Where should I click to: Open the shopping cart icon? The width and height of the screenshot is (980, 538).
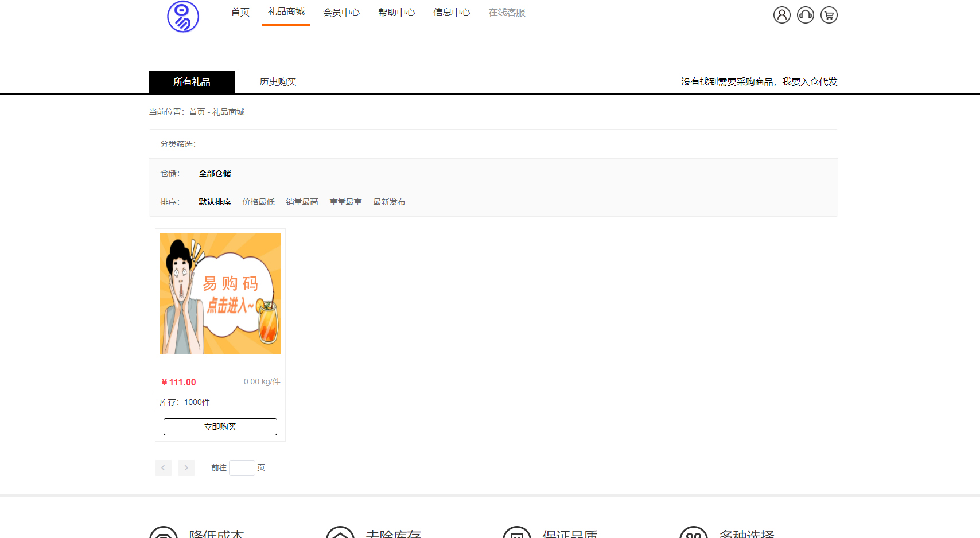pyautogui.click(x=829, y=15)
